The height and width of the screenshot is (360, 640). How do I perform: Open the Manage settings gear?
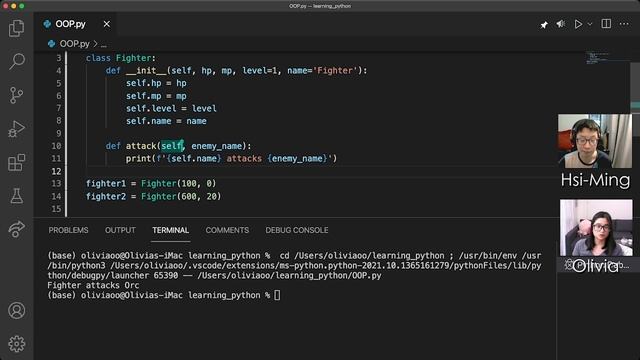(16, 344)
